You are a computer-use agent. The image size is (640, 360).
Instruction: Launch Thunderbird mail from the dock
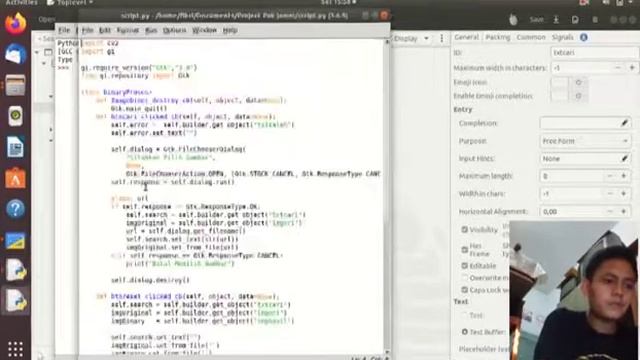coord(15,54)
